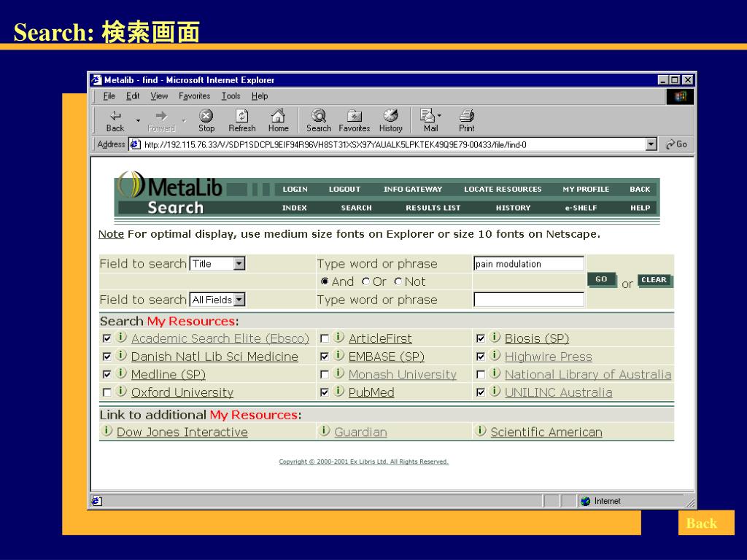
Task: Click the CLEAR button
Action: (654, 280)
